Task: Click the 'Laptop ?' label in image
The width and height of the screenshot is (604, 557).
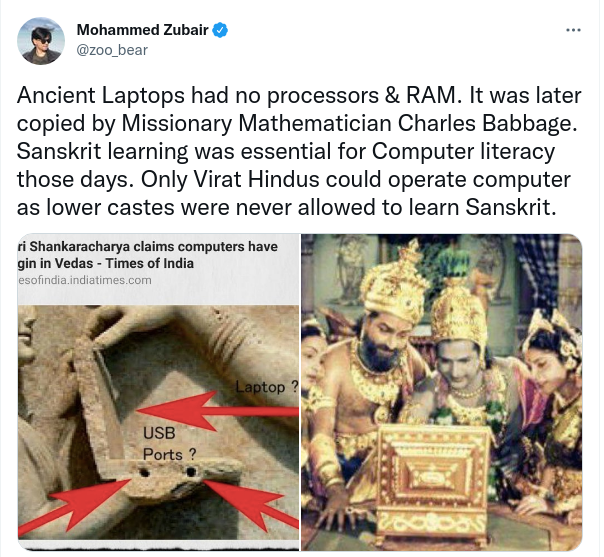Action: 267,387
